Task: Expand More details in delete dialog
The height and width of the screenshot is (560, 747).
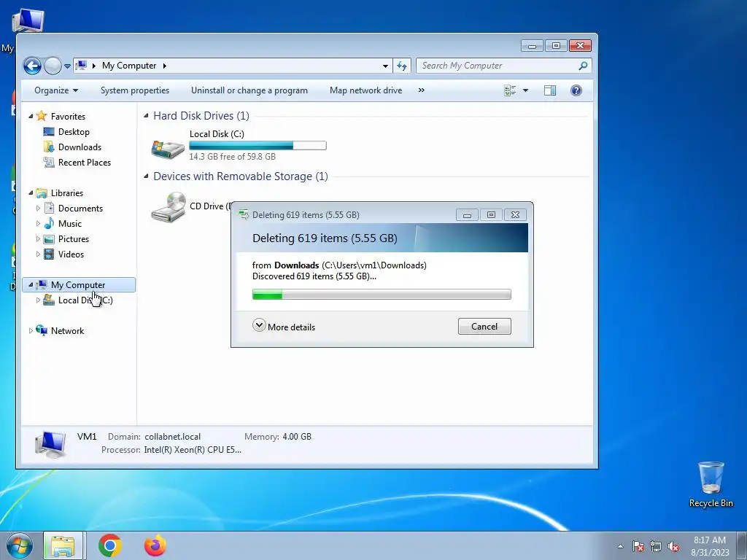Action: (x=284, y=327)
